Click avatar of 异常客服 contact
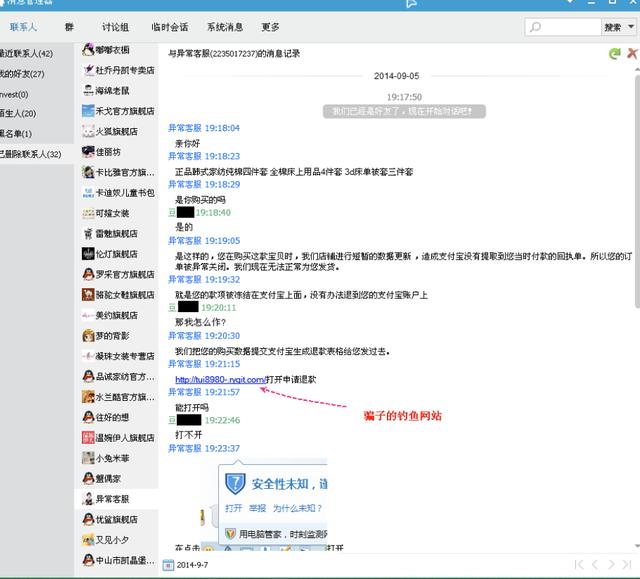640x579 pixels. point(88,499)
